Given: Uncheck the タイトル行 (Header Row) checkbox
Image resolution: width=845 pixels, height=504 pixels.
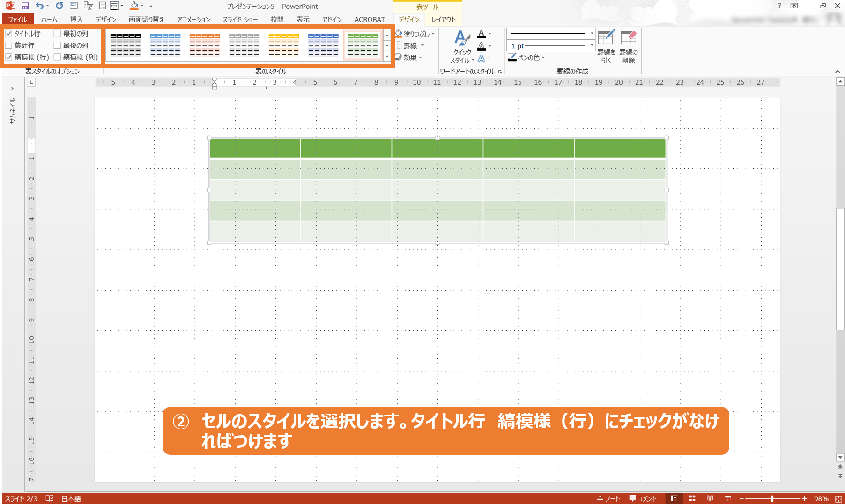Looking at the screenshot, I should pos(8,34).
